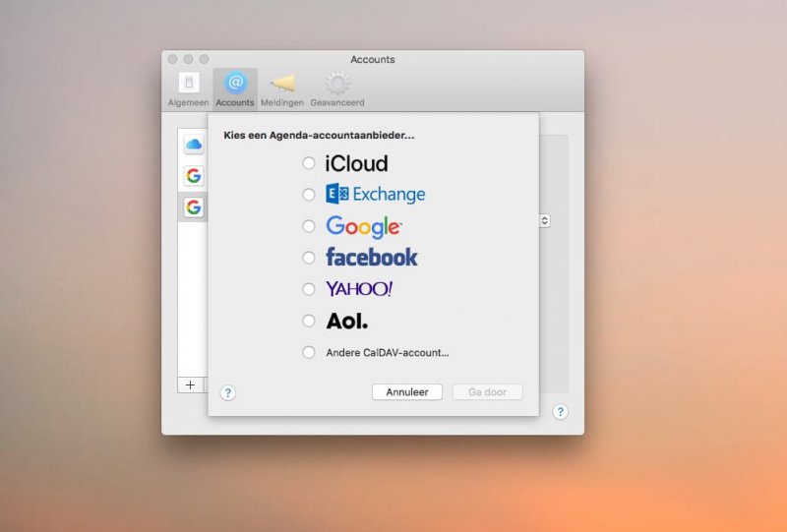The width and height of the screenshot is (787, 532).
Task: Select the first Google account in sidebar
Action: pyautogui.click(x=194, y=176)
